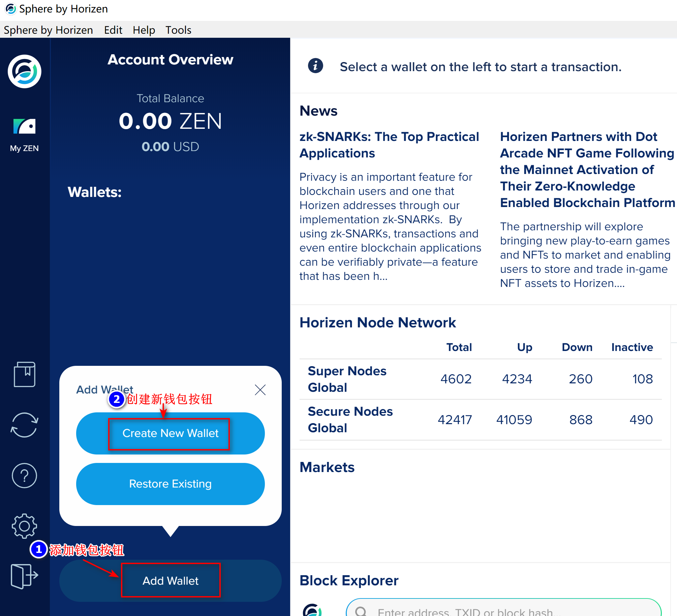Click the Create New Wallet button

coord(170,433)
